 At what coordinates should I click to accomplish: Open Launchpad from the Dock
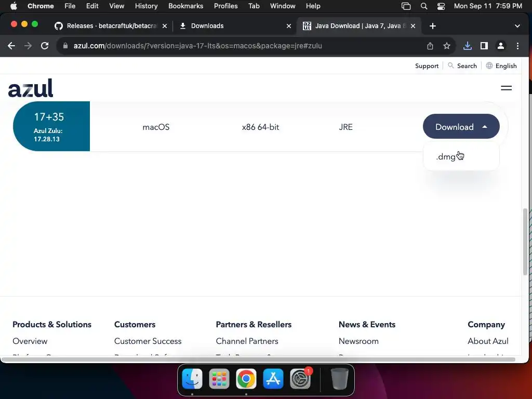219,379
